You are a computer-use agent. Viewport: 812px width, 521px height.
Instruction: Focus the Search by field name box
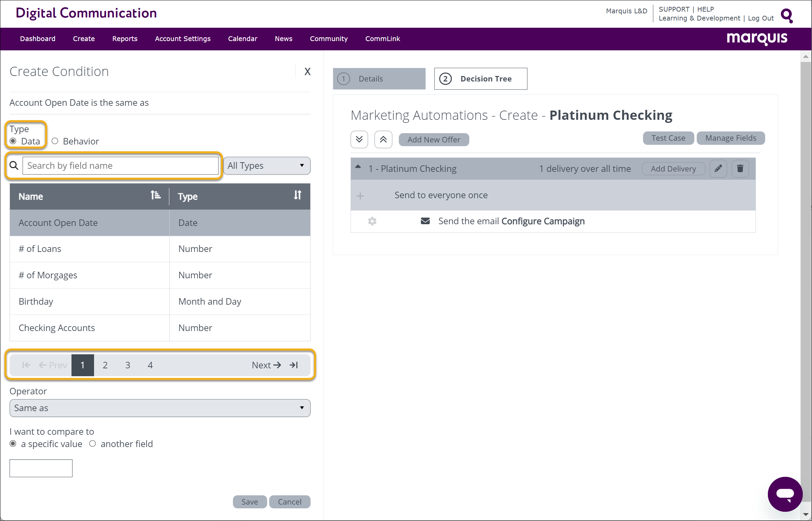(120, 166)
